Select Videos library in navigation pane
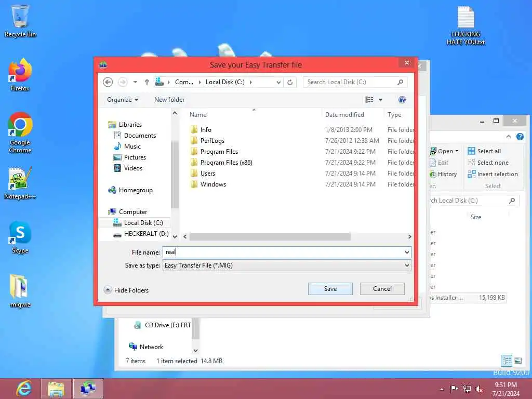This screenshot has height=399, width=532. [128, 168]
